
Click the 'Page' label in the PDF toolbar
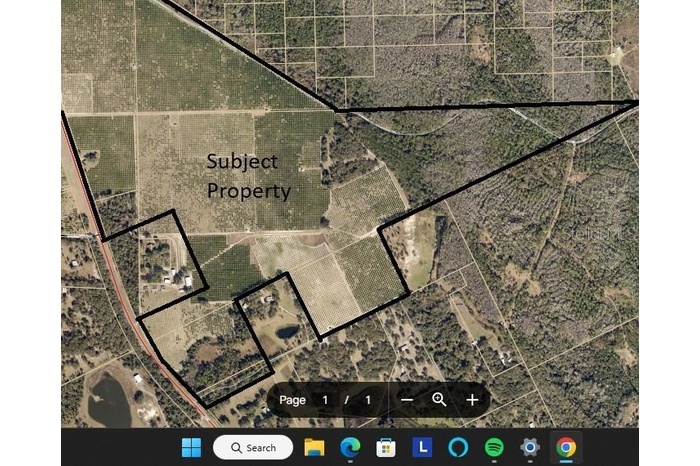point(292,400)
